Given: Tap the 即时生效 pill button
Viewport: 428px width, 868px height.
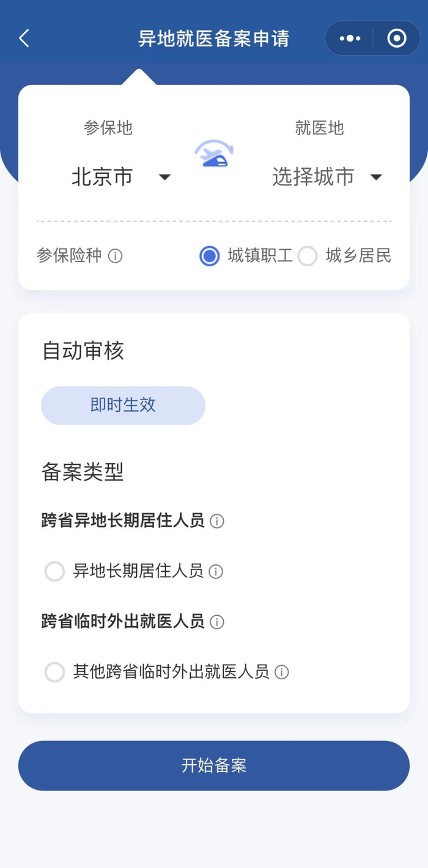Looking at the screenshot, I should pyautogui.click(x=123, y=405).
